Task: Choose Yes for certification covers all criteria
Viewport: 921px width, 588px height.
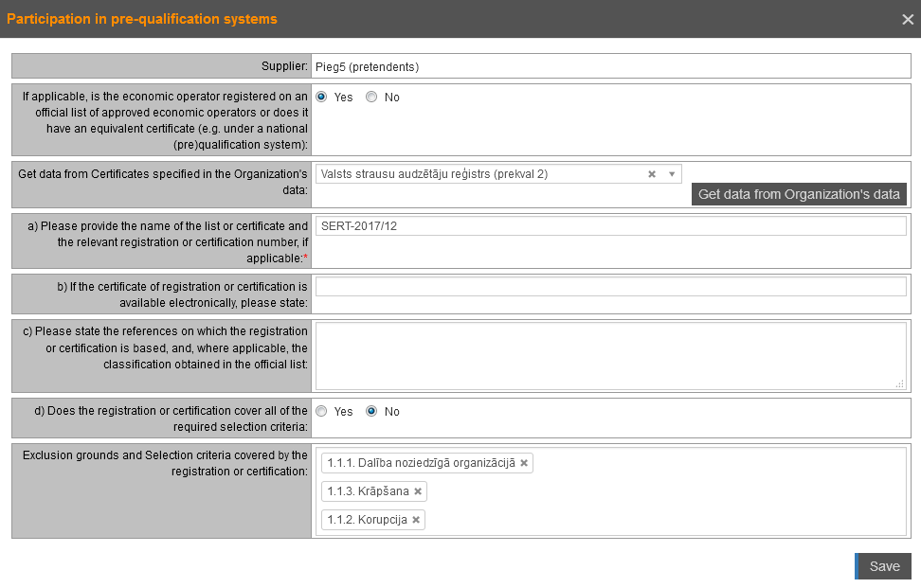Action: (321, 411)
